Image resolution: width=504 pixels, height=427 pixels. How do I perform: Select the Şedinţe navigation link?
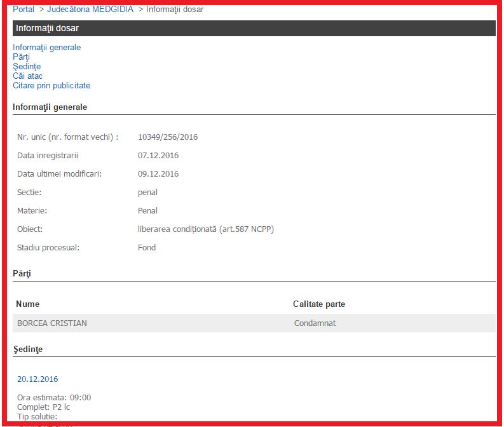(x=27, y=67)
